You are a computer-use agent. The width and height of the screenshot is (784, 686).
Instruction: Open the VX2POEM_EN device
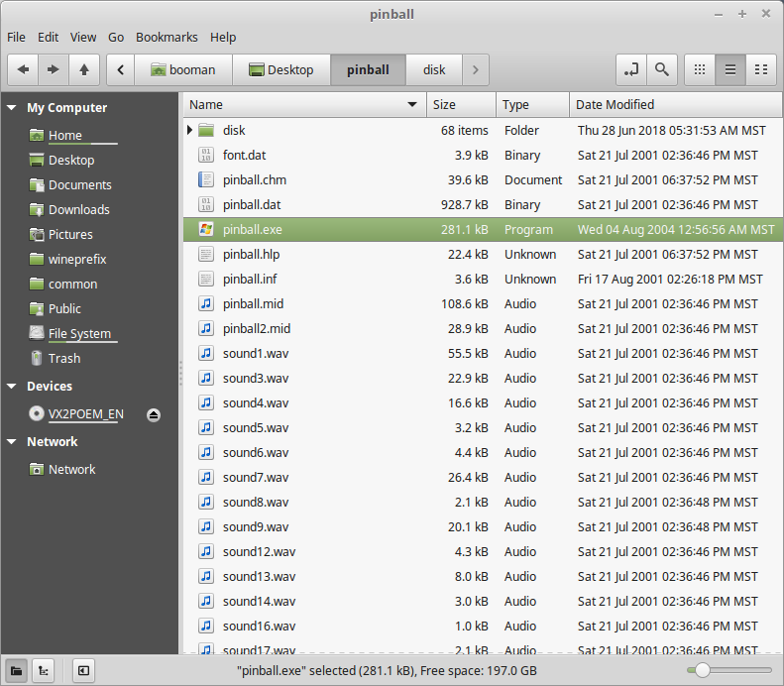(x=85, y=414)
